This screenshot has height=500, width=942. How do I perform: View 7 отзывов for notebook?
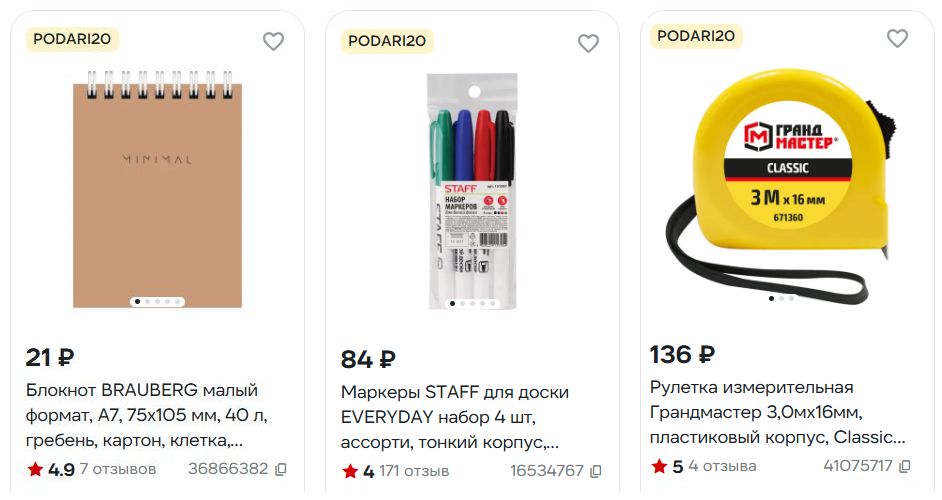click(118, 469)
